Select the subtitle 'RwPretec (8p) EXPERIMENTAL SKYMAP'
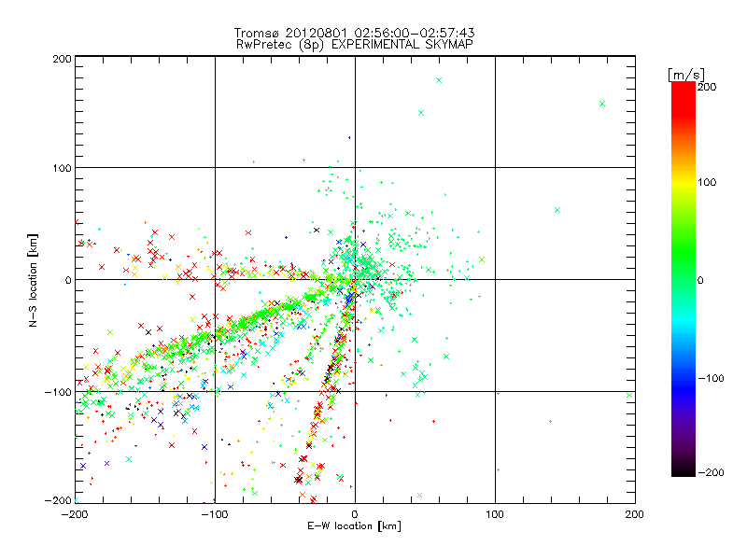Image resolution: width=747 pixels, height=560 pixels. 355,44
